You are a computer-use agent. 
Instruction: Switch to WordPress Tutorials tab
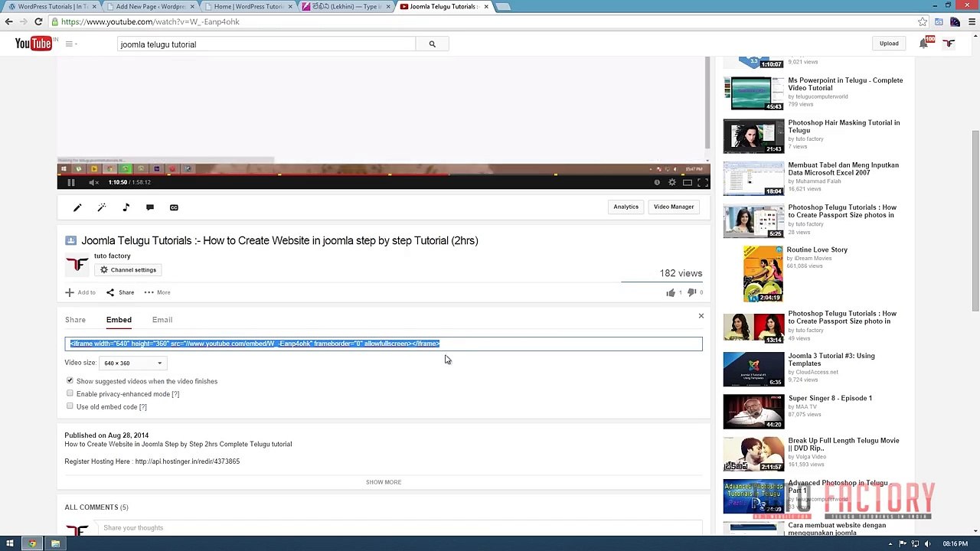click(x=52, y=6)
